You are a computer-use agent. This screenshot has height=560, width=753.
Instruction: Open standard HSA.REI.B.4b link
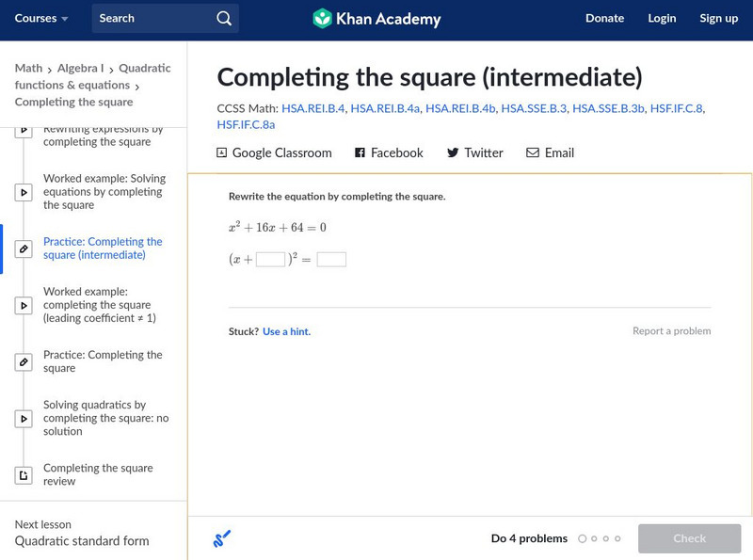pyautogui.click(x=460, y=108)
